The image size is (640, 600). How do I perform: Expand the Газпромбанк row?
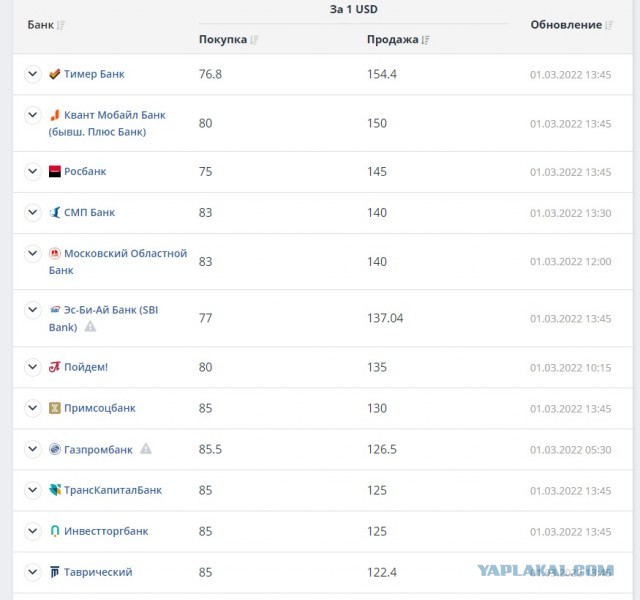pyautogui.click(x=33, y=449)
